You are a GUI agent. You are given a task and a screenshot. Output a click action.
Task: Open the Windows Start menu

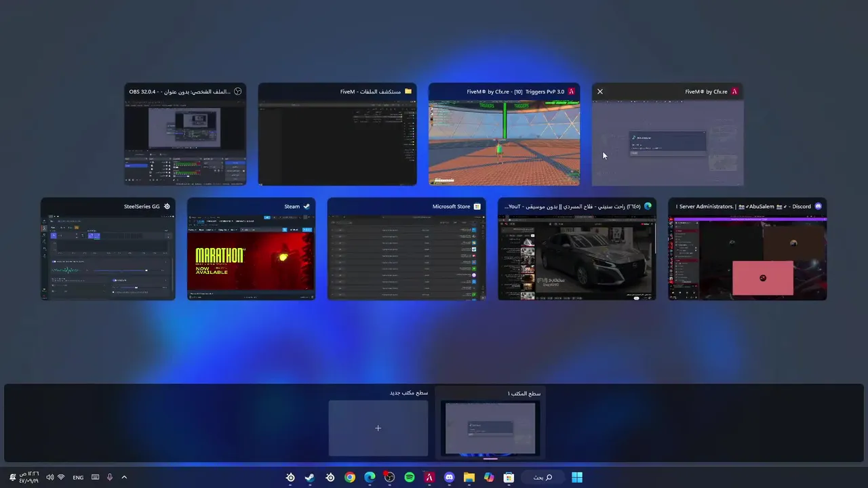click(577, 477)
